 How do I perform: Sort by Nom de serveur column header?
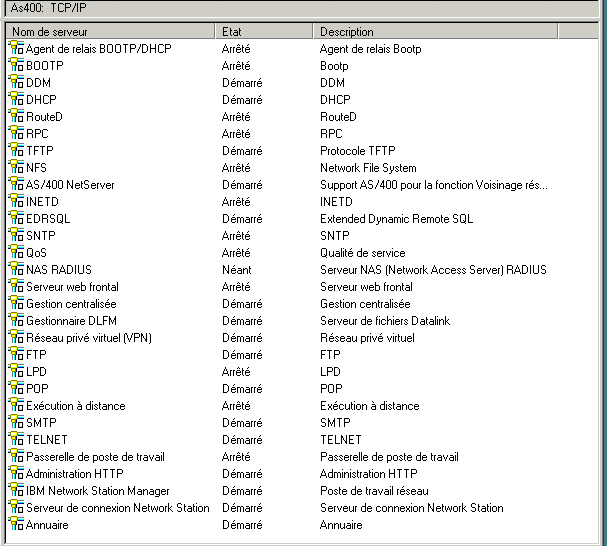[110, 31]
